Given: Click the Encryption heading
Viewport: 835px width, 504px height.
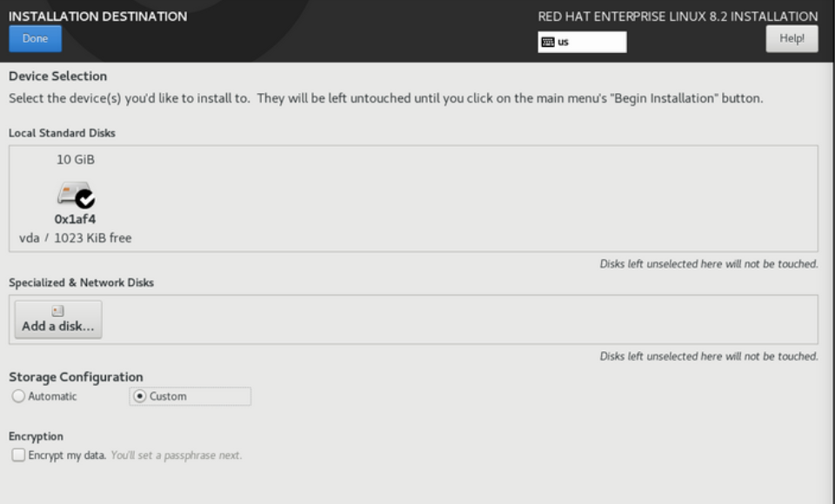Looking at the screenshot, I should 36,436.
